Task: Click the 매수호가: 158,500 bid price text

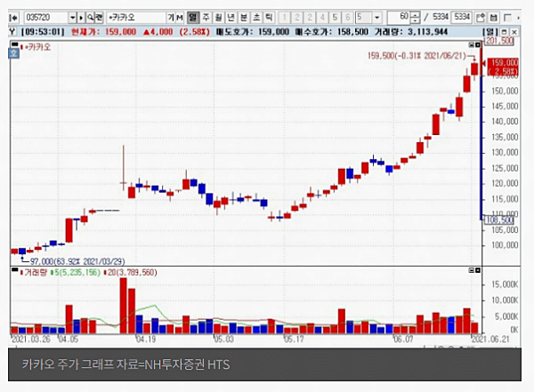Action: click(332, 32)
